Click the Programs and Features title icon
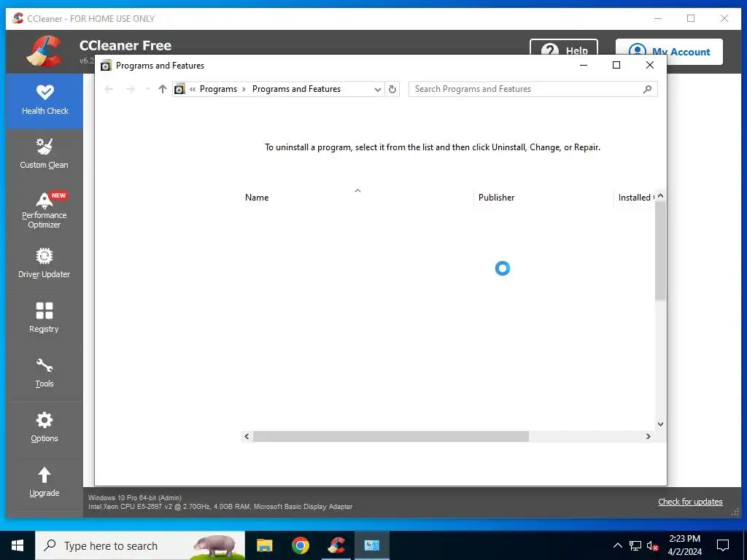The width and height of the screenshot is (747, 560). coord(106,65)
